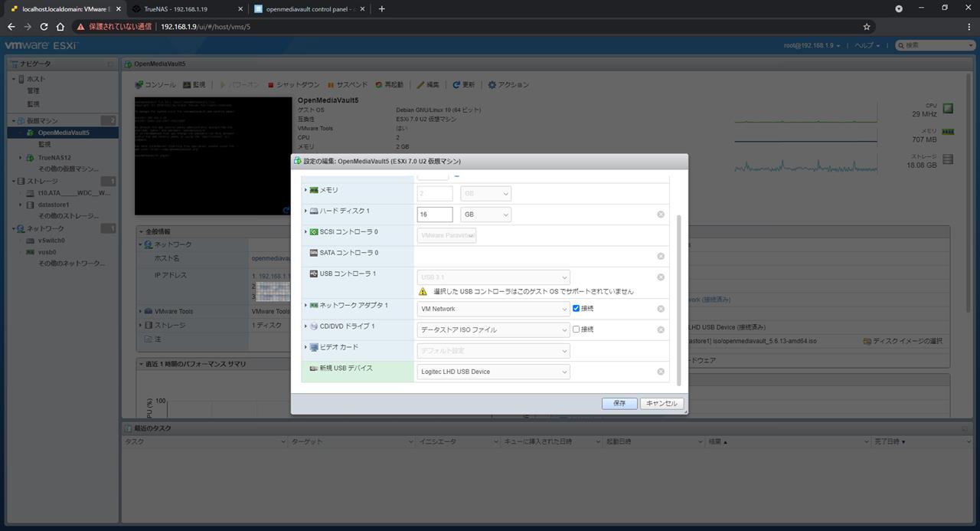980x531 pixels.
Task: Select vusb0 in the navigator
Action: [x=47, y=252]
